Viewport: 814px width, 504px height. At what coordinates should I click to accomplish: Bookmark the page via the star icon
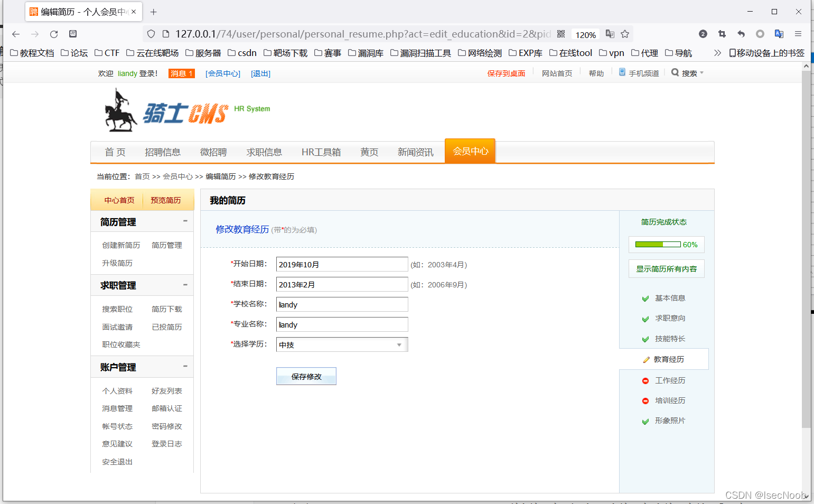coord(625,33)
